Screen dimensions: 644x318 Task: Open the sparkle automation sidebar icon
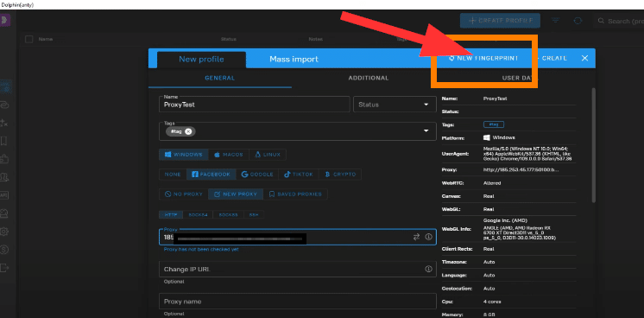(x=4, y=123)
